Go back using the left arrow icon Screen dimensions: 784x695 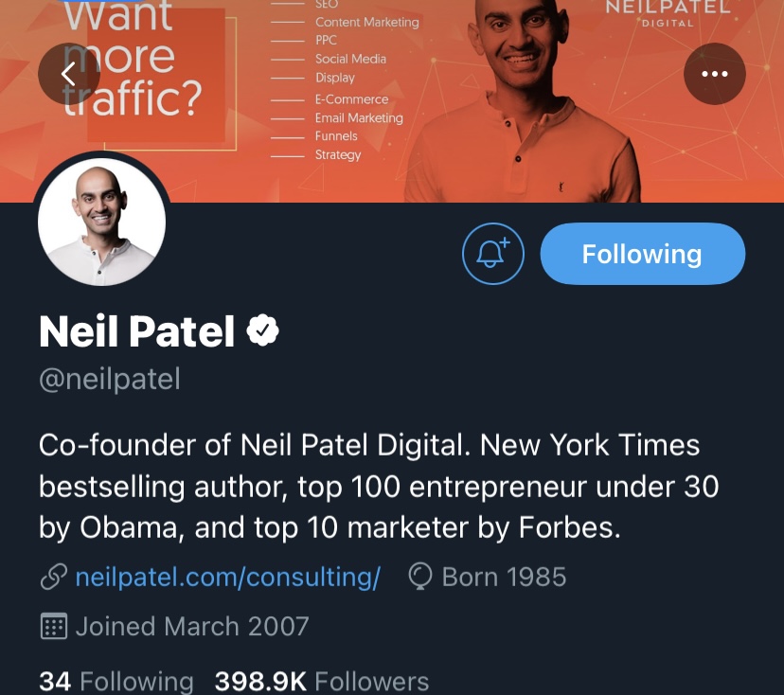coord(67,73)
